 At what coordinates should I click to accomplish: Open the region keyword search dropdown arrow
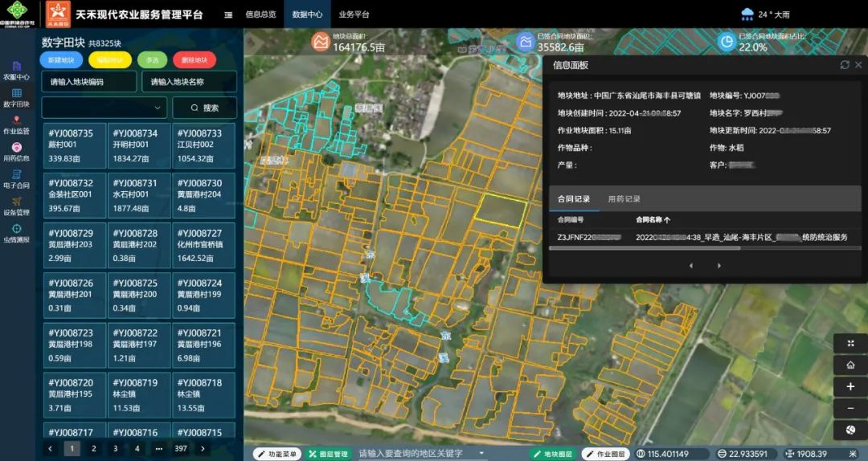(x=481, y=454)
